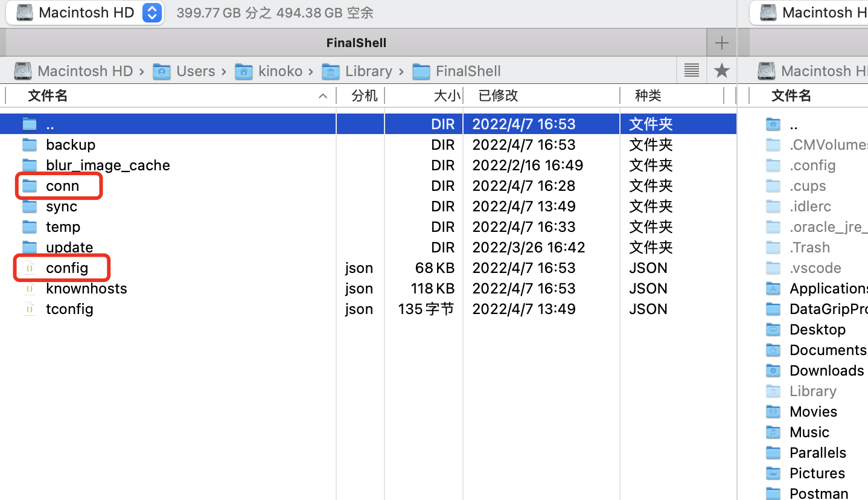Select the FinalShell tab

pyautogui.click(x=356, y=43)
